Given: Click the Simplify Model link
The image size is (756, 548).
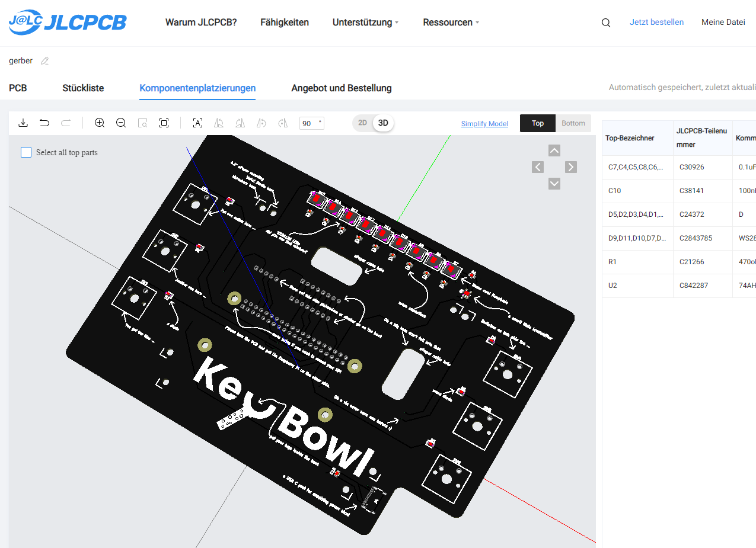Looking at the screenshot, I should [484, 124].
